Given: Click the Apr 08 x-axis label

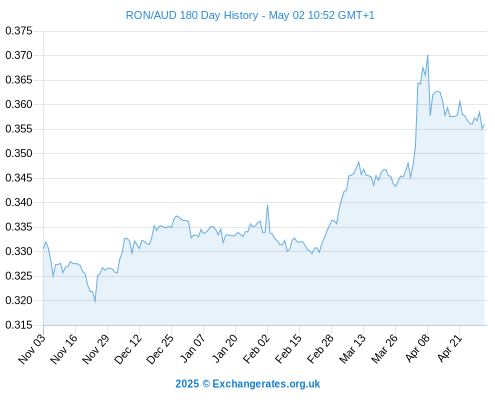Looking at the screenshot, I should point(417,348).
